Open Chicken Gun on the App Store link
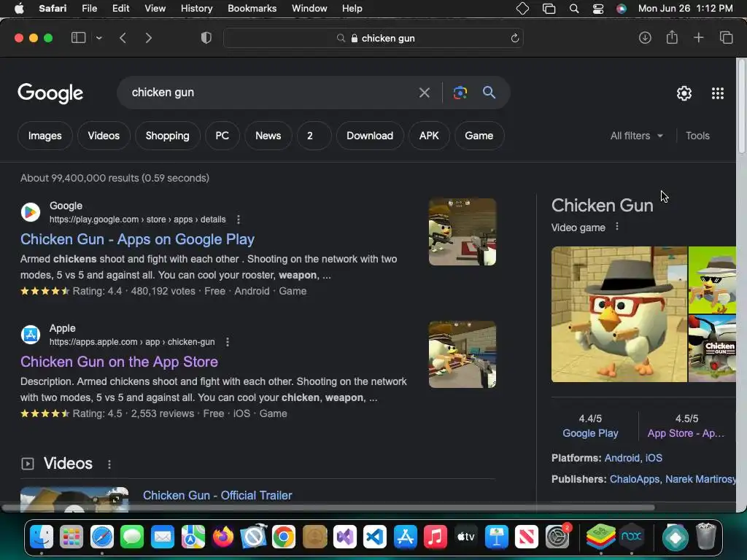Screen dimensions: 747x560 tap(119, 362)
